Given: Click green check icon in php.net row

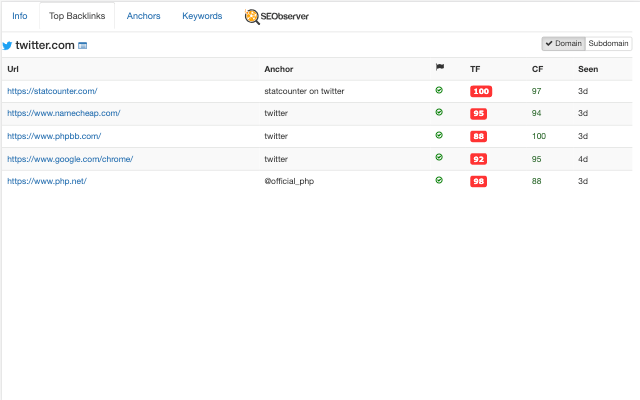Looking at the screenshot, I should coord(439,180).
